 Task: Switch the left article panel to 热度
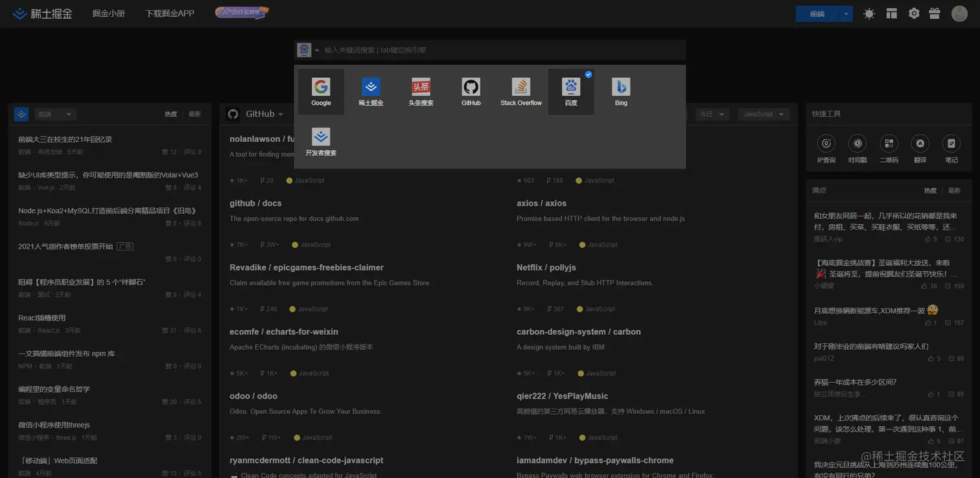click(x=170, y=114)
